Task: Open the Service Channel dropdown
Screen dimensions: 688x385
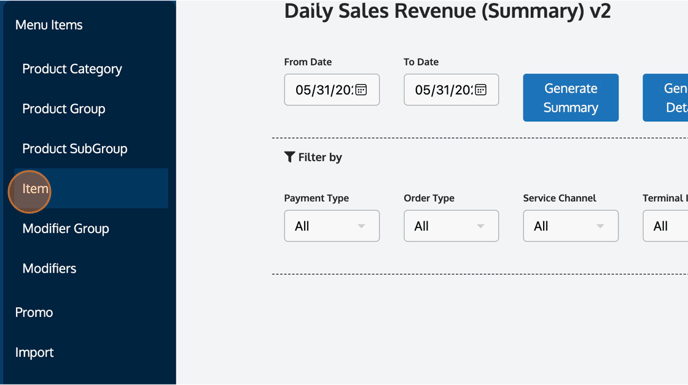Action: tap(571, 226)
